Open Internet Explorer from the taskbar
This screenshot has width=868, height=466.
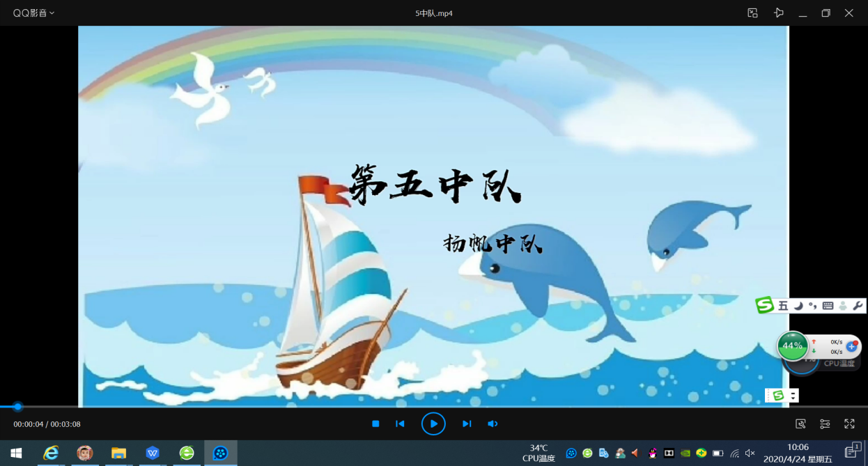(x=51, y=453)
